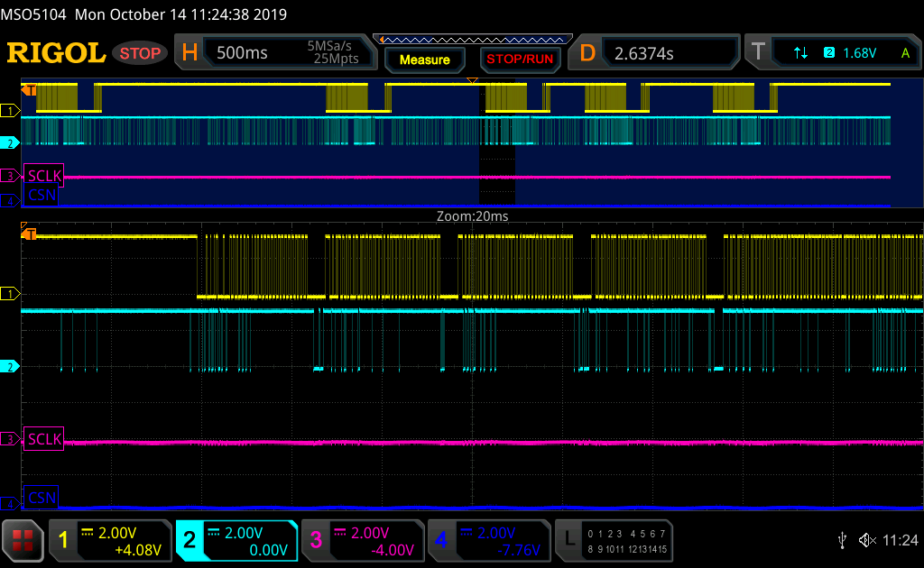
Task: Click channel 1 offset +4.08V value
Action: click(138, 550)
